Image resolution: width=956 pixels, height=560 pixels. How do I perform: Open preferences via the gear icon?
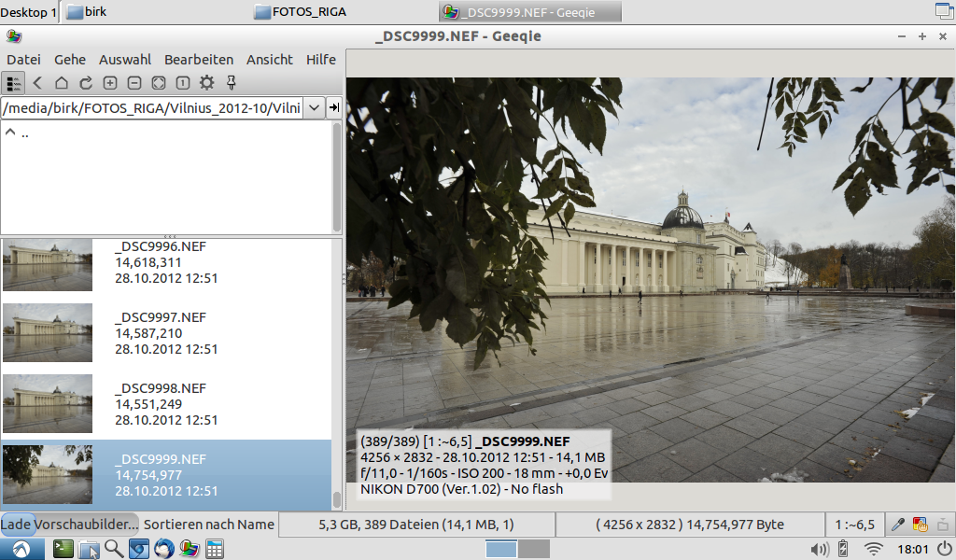point(206,83)
